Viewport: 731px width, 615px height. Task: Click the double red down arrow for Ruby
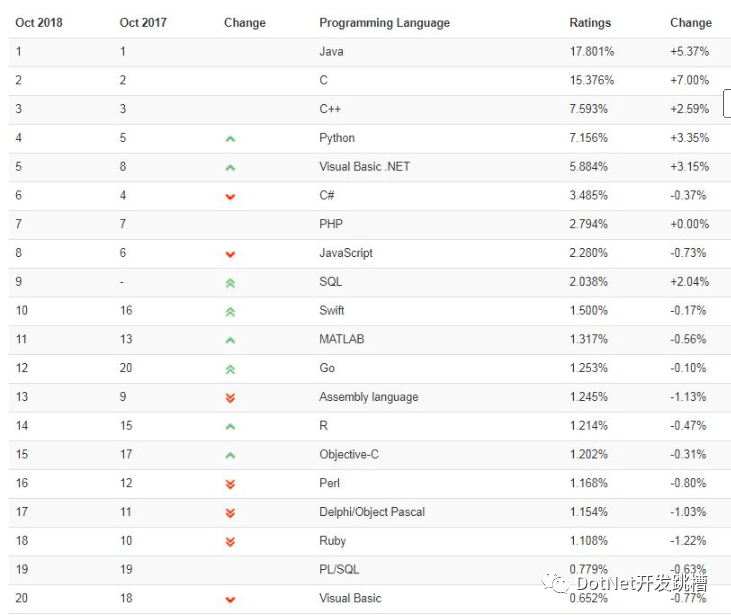pos(230,542)
